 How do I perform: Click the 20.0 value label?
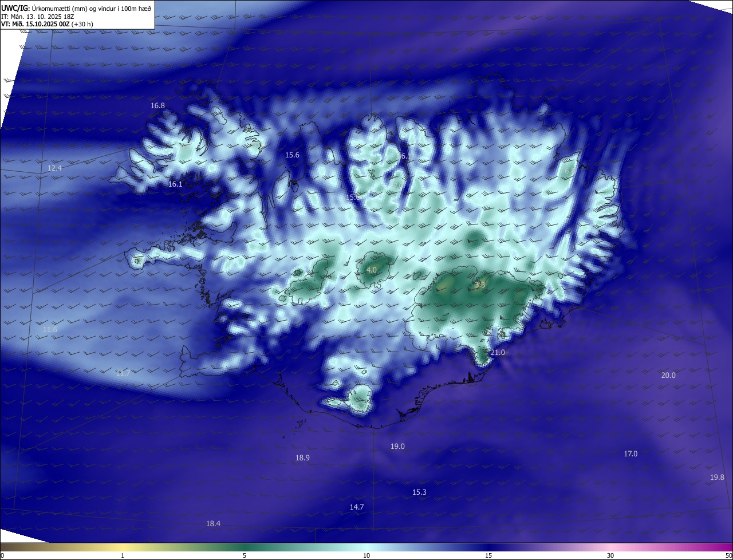click(668, 376)
